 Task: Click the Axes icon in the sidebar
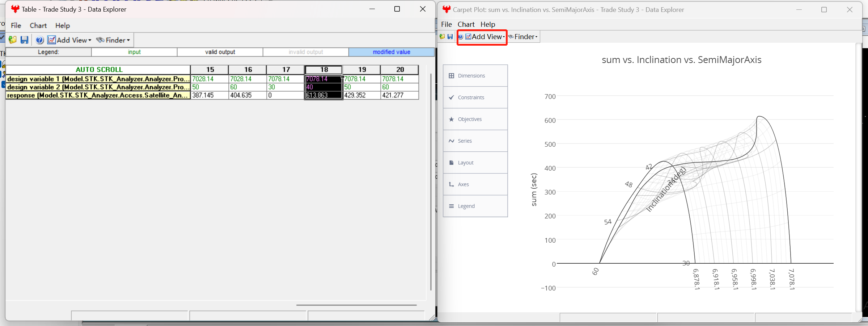point(451,184)
